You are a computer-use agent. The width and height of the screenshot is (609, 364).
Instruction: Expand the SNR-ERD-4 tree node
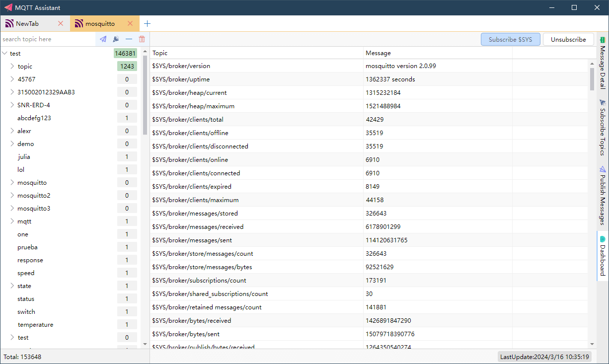tap(12, 105)
